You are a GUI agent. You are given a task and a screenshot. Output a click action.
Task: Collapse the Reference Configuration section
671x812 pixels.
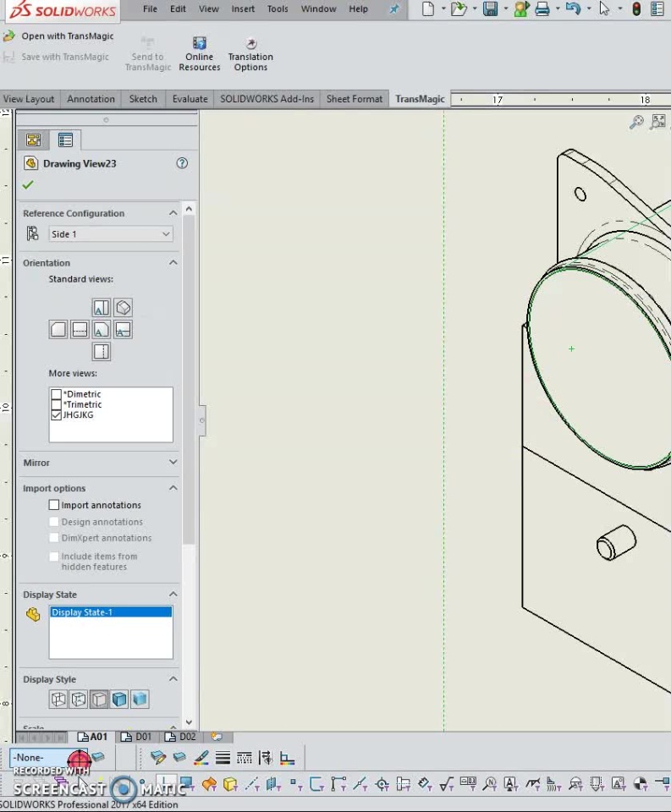(173, 213)
